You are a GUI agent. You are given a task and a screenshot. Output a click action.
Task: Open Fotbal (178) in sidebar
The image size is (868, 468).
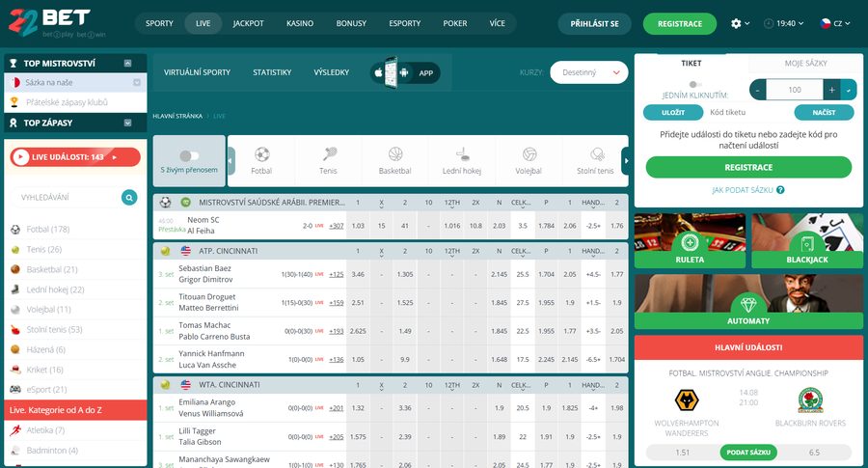[x=75, y=230]
